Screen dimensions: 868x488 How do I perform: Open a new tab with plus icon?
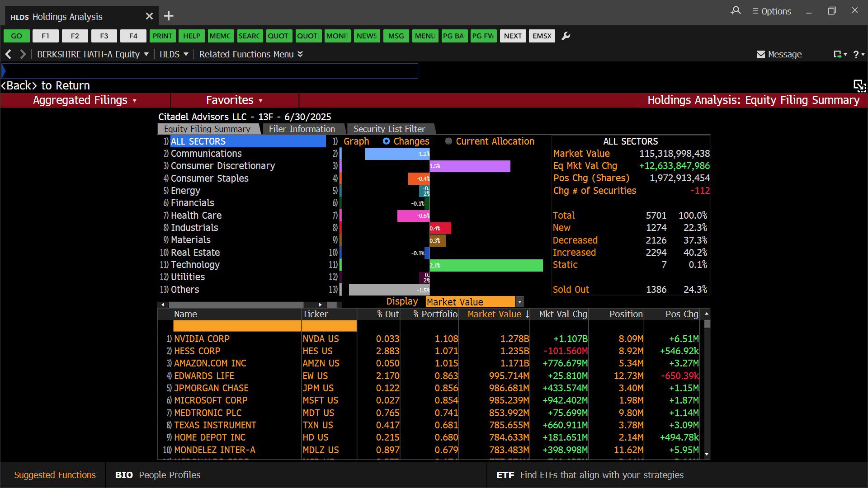pyautogui.click(x=169, y=16)
